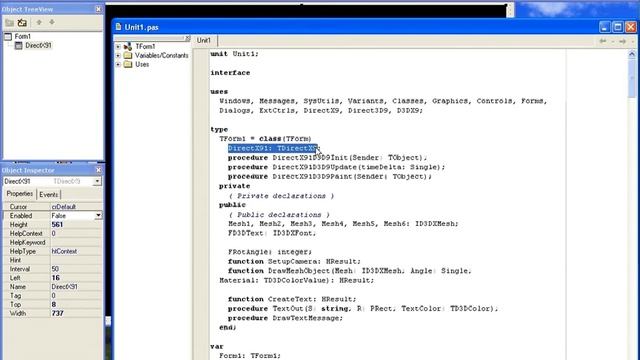Open the back navigation history dropdown
This screenshot has height=360, width=640.
click(x=612, y=41)
